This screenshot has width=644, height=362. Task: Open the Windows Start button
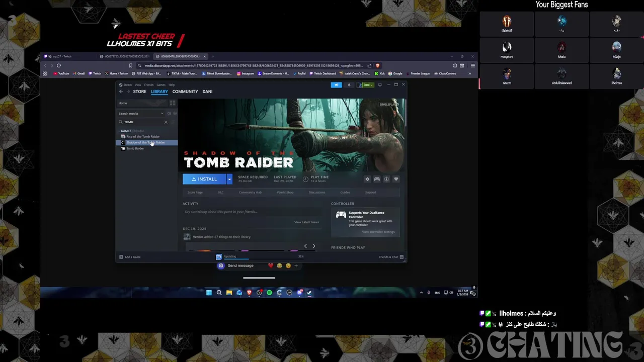[x=209, y=293]
